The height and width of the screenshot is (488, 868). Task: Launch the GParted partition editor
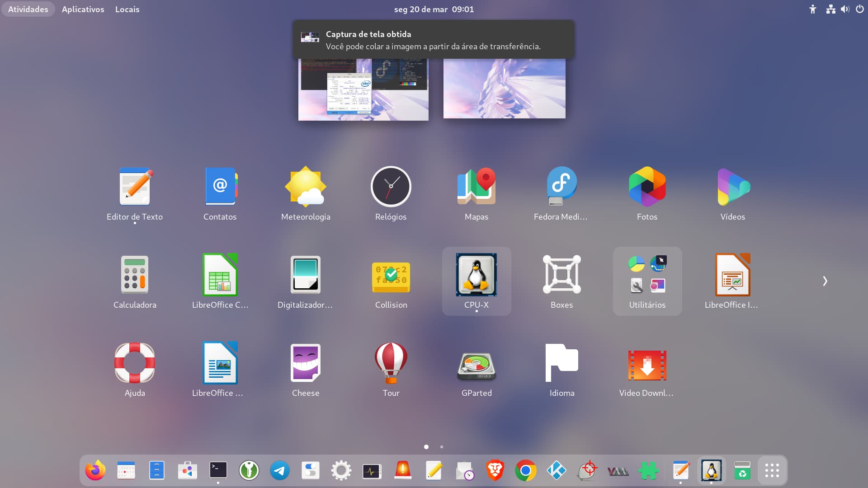(476, 369)
